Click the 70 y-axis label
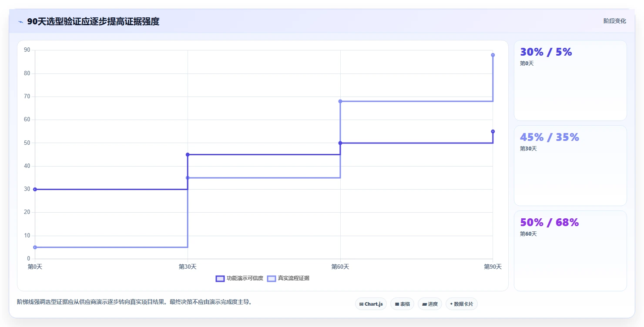Screen dimensions: 644x327 coord(27,97)
